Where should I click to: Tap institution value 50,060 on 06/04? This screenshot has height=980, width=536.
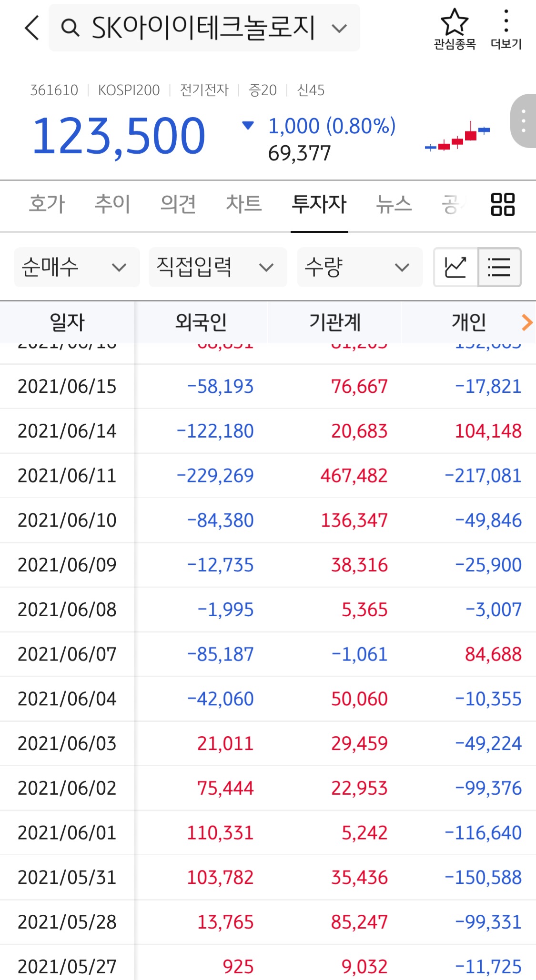tap(360, 699)
